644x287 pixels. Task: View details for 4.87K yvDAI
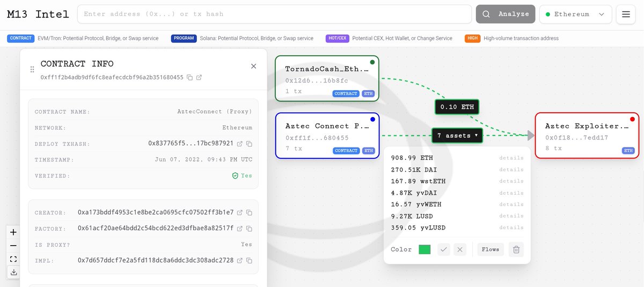[511, 193]
